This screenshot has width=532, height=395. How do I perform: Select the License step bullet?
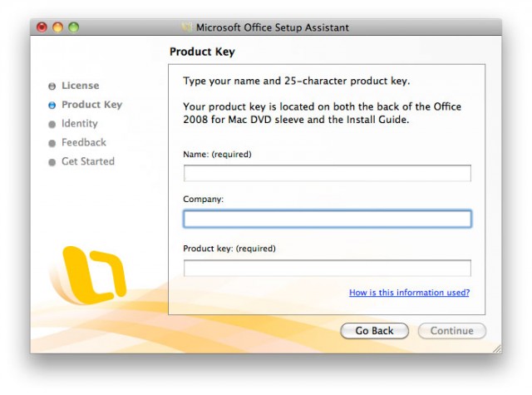pos(52,86)
